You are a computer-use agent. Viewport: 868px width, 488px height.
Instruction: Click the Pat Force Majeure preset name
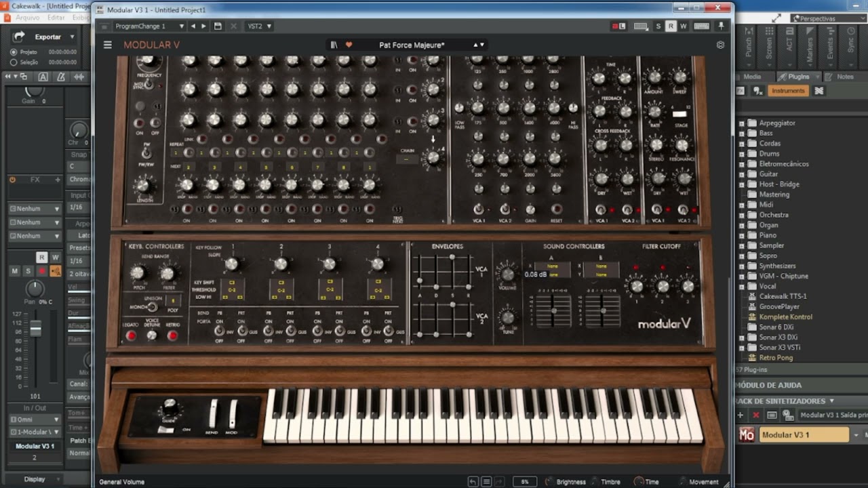tap(412, 45)
